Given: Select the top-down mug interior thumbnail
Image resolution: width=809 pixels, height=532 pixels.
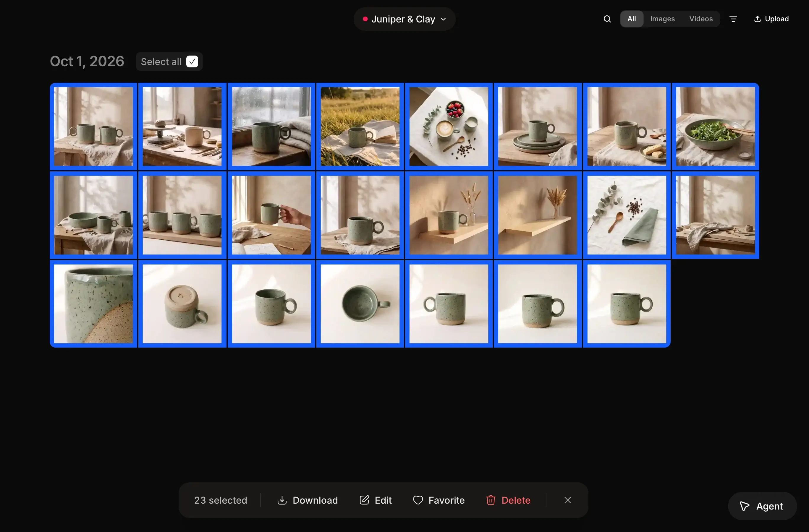Looking at the screenshot, I should (360, 304).
